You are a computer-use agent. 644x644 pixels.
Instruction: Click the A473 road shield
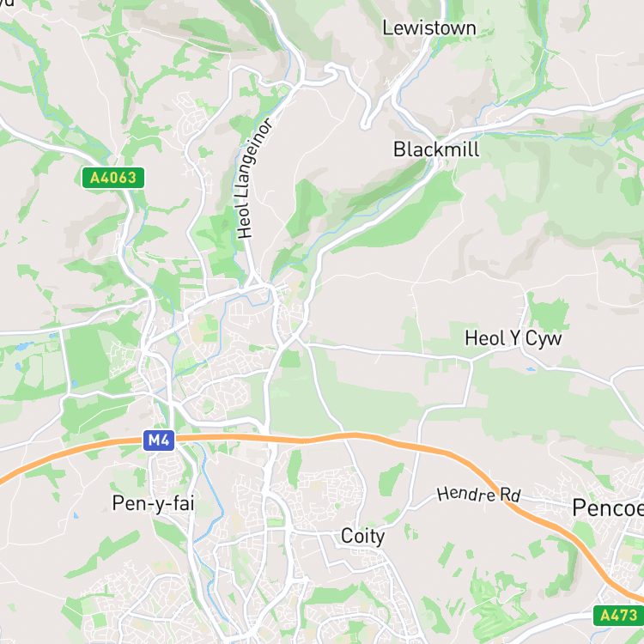618,616
